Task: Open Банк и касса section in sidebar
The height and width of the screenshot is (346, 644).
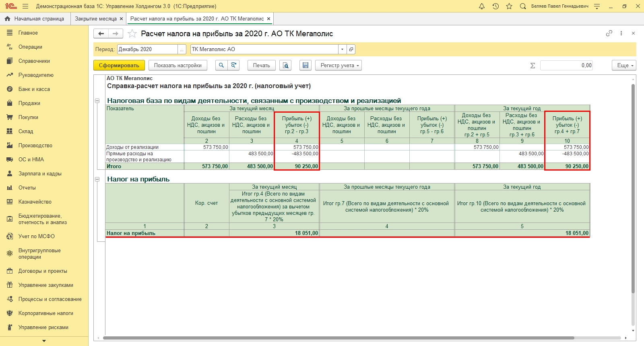Action: click(34, 89)
